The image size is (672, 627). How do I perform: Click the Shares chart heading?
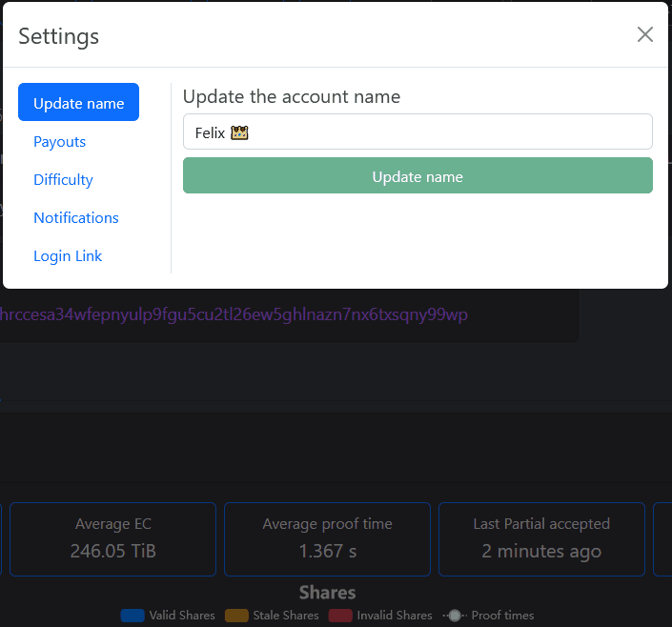[x=327, y=593]
